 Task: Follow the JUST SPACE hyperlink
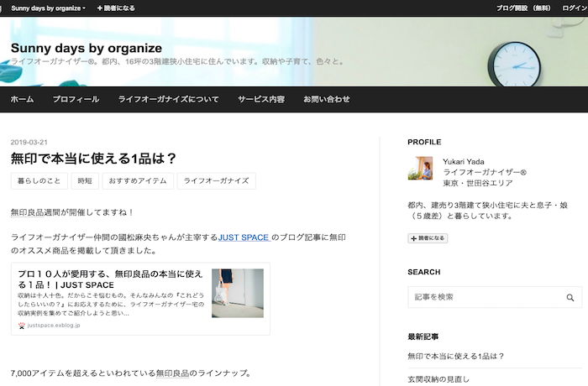(x=244, y=237)
